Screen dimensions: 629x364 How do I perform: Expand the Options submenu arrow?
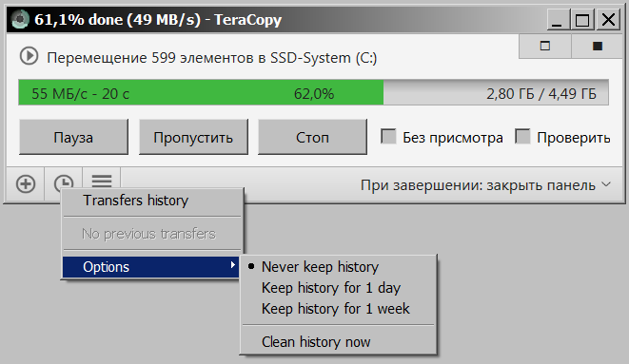[233, 265]
